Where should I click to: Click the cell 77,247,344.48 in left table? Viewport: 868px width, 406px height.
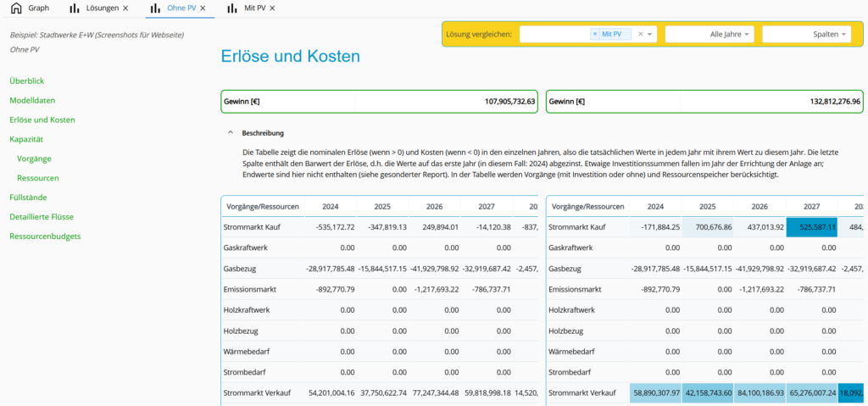[436, 393]
